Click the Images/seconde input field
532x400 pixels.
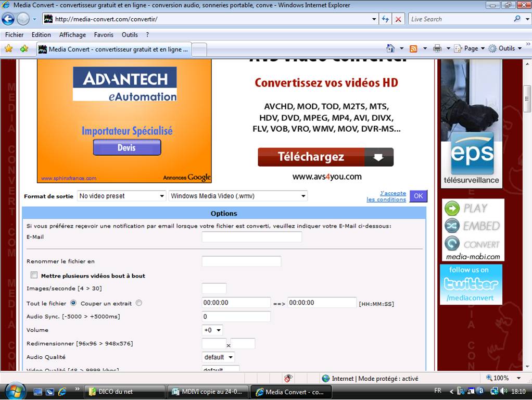coord(214,289)
